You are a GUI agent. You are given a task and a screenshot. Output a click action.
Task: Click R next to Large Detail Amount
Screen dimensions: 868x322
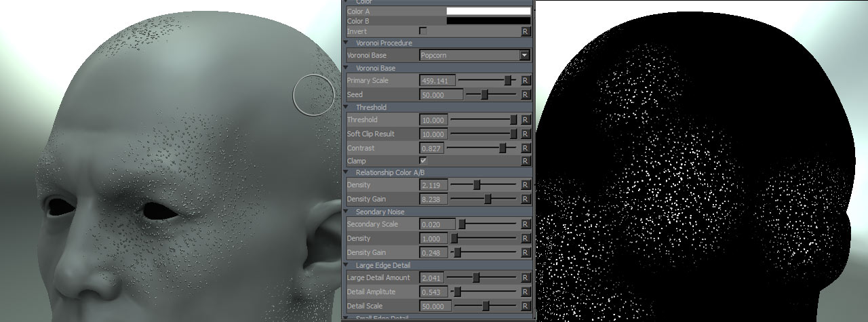(525, 278)
